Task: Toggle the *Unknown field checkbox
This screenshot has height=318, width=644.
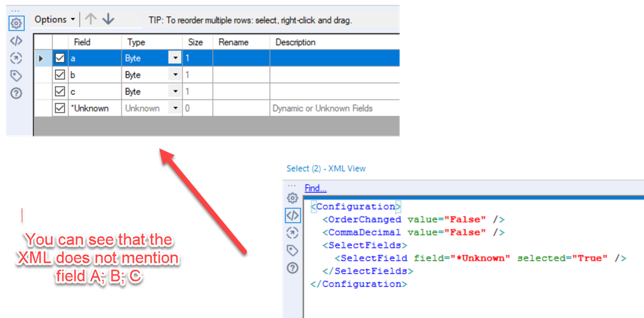Action: pyautogui.click(x=60, y=108)
